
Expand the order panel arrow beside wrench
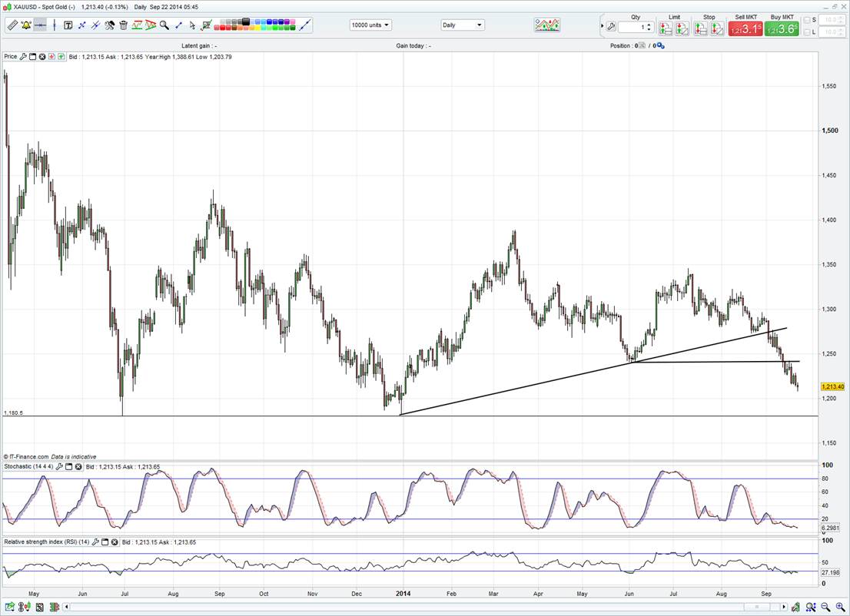pyautogui.click(x=602, y=26)
